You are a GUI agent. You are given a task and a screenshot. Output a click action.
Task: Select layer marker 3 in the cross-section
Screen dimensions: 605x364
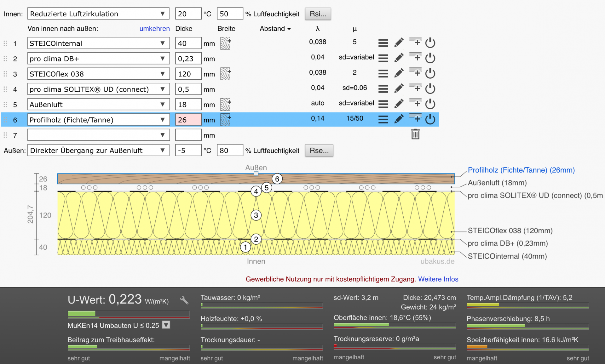coord(256,215)
